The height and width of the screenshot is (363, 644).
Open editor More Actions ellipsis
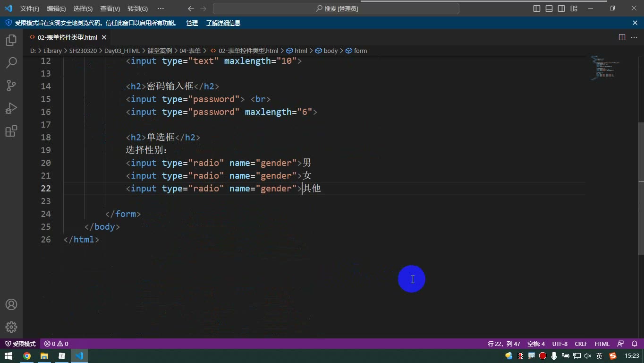click(635, 37)
